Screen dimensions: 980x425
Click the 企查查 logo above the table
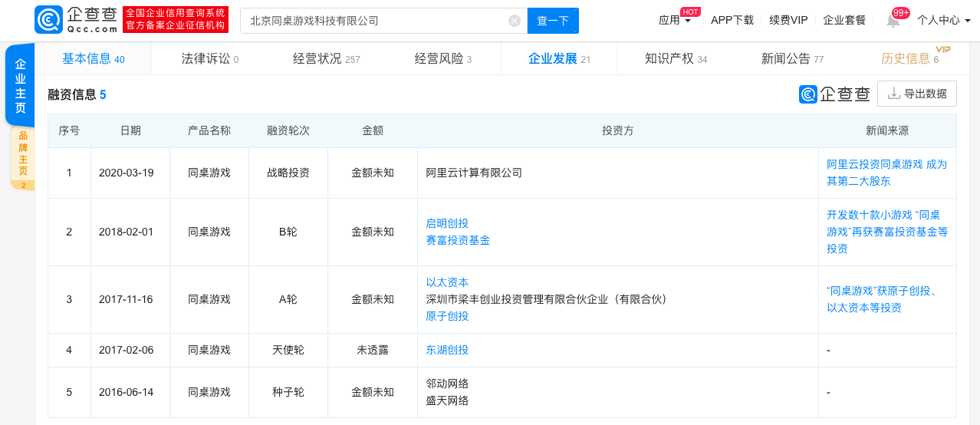[x=834, y=94]
